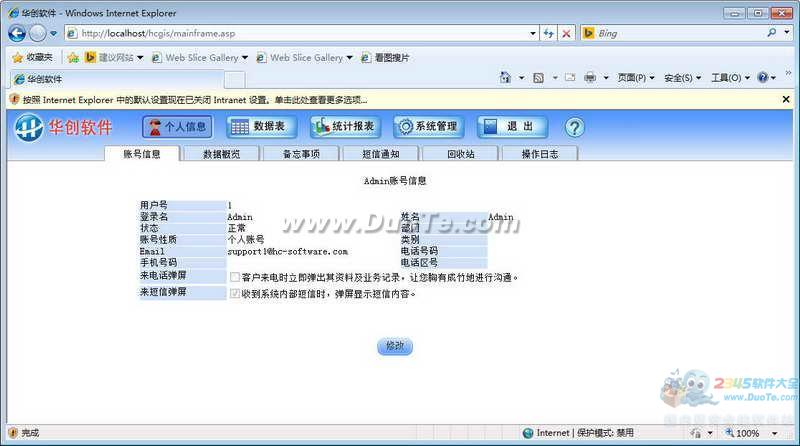Switch to the 短信通知 tab
This screenshot has width=800, height=446.
[380, 154]
